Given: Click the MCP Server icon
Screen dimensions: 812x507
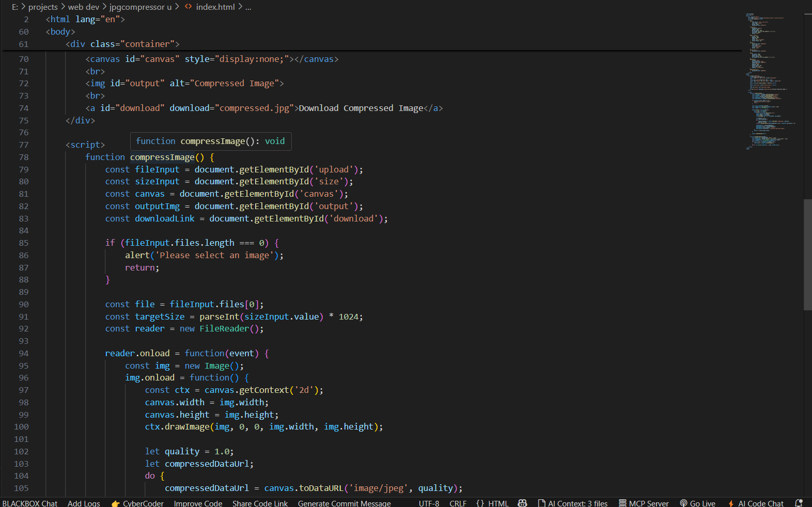Looking at the screenshot, I should (622, 503).
